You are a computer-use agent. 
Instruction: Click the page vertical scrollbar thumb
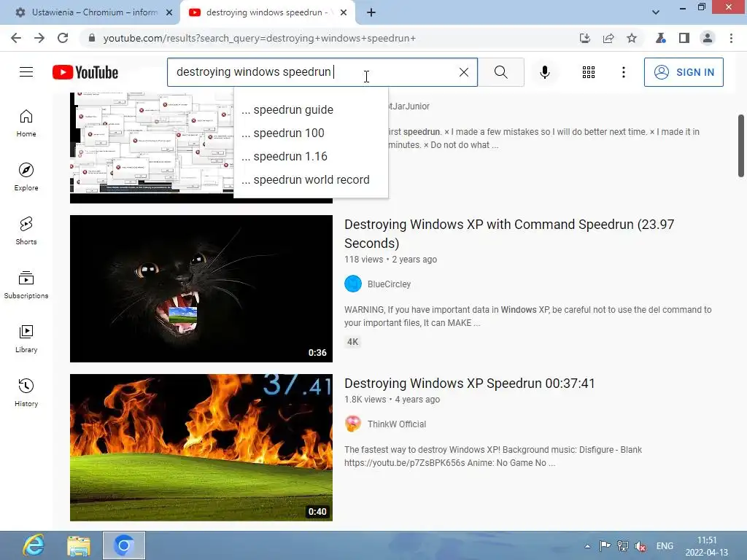(741, 146)
